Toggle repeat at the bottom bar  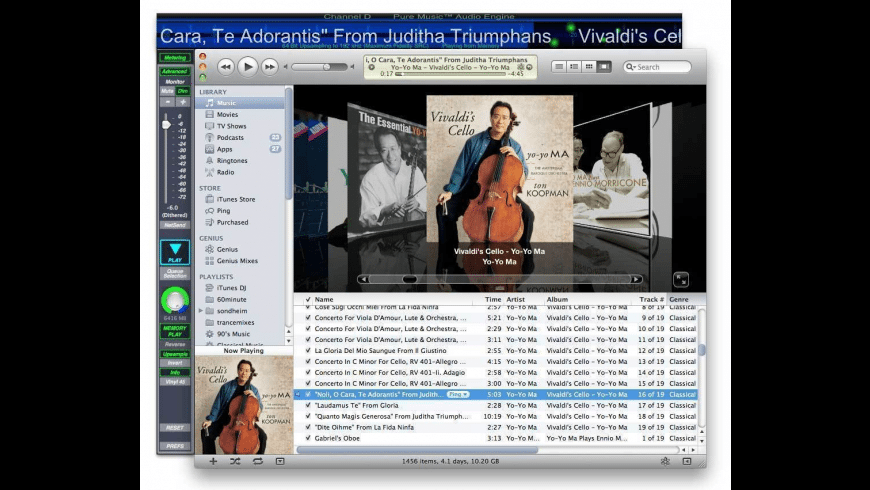(258, 461)
